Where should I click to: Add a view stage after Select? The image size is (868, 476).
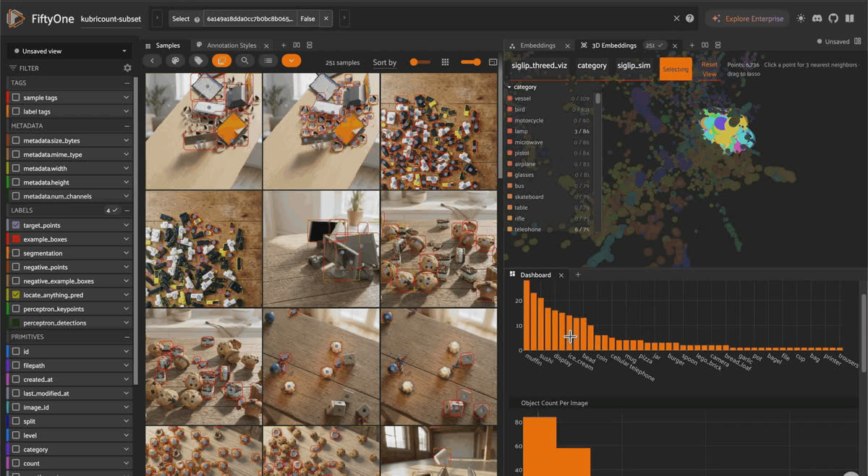tap(344, 19)
